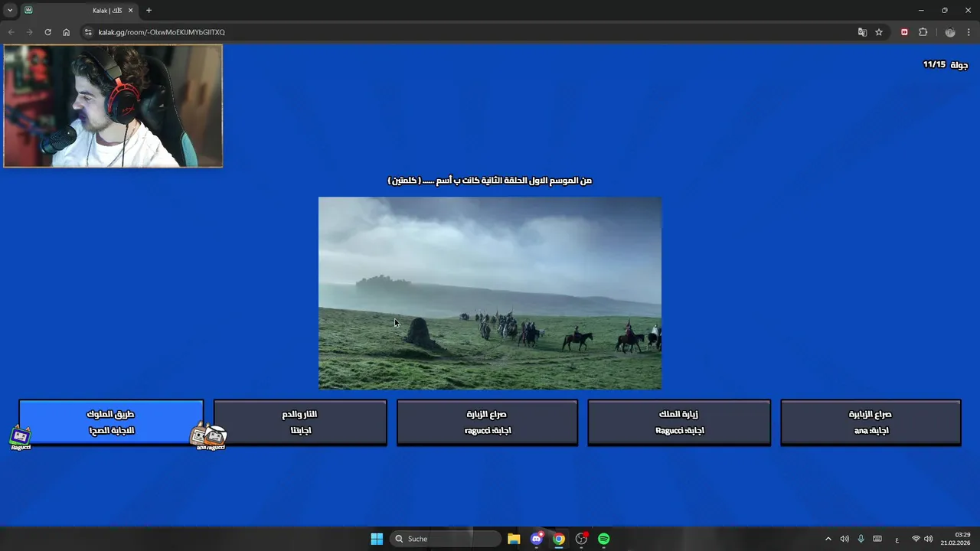Viewport: 980px width, 551px height.
Task: Select the answer card النار والدم
Action: tap(300, 422)
